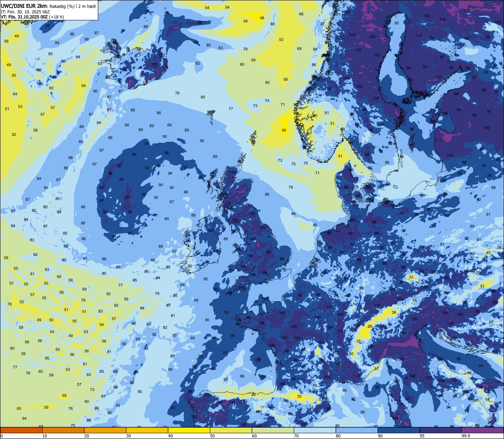Viewport: 504px width, 439px height.
Task: Click the value 66 near the top edge
Action: (301, 14)
